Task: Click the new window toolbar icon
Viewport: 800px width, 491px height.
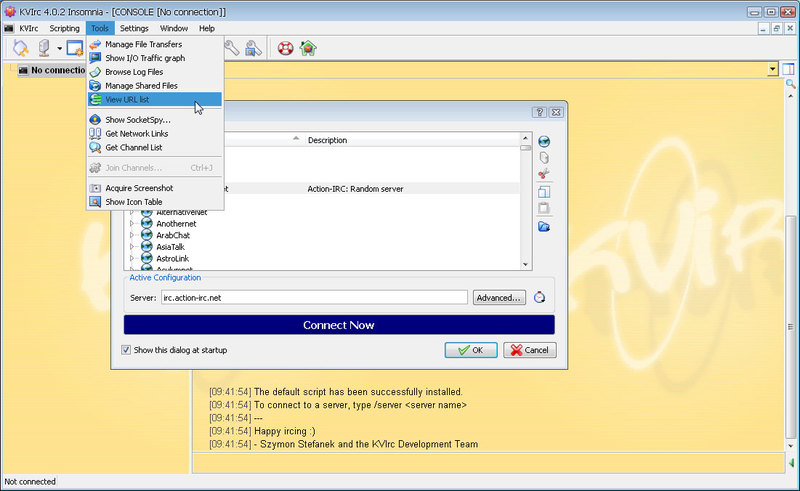Action: [75, 48]
